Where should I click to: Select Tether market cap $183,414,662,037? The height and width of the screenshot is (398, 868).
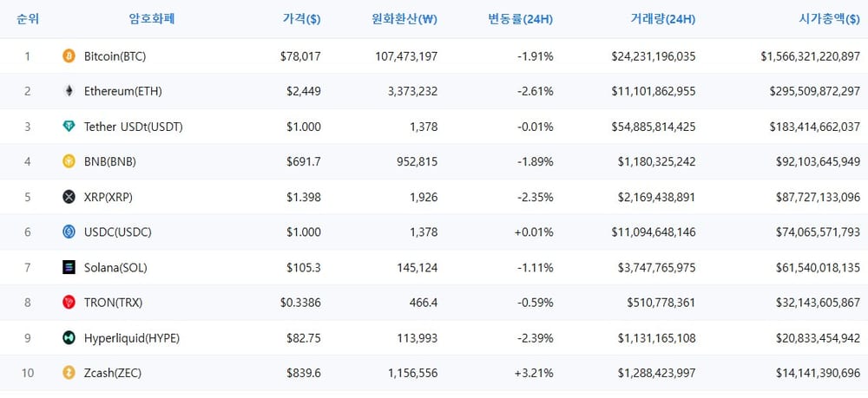click(x=815, y=127)
